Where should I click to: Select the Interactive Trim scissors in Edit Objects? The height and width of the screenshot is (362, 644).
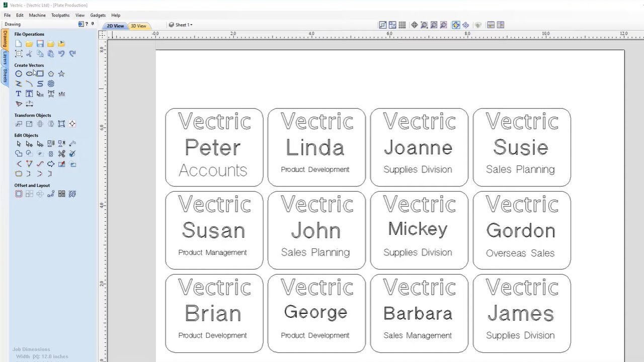(x=61, y=154)
